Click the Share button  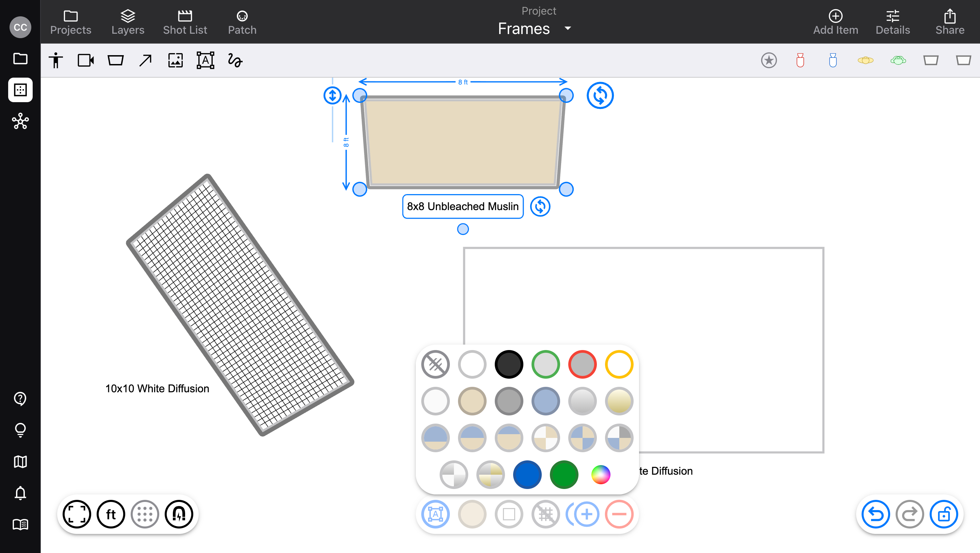tap(950, 22)
